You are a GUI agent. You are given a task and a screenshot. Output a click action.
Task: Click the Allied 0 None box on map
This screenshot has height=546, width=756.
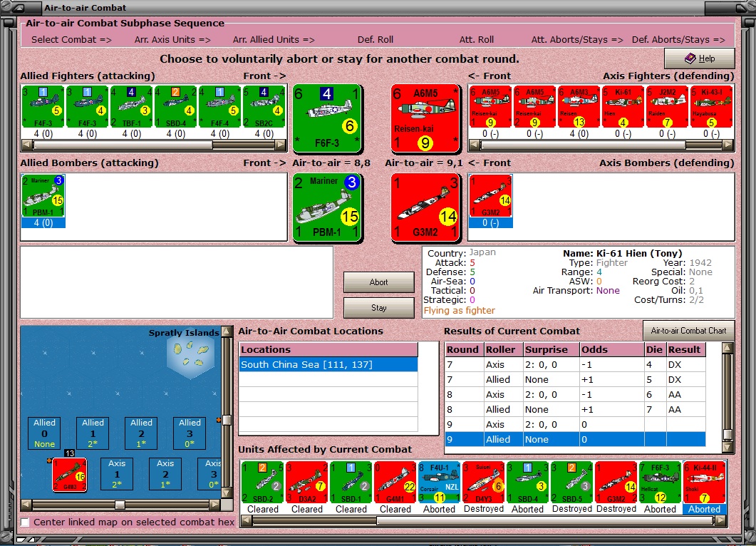click(44, 433)
